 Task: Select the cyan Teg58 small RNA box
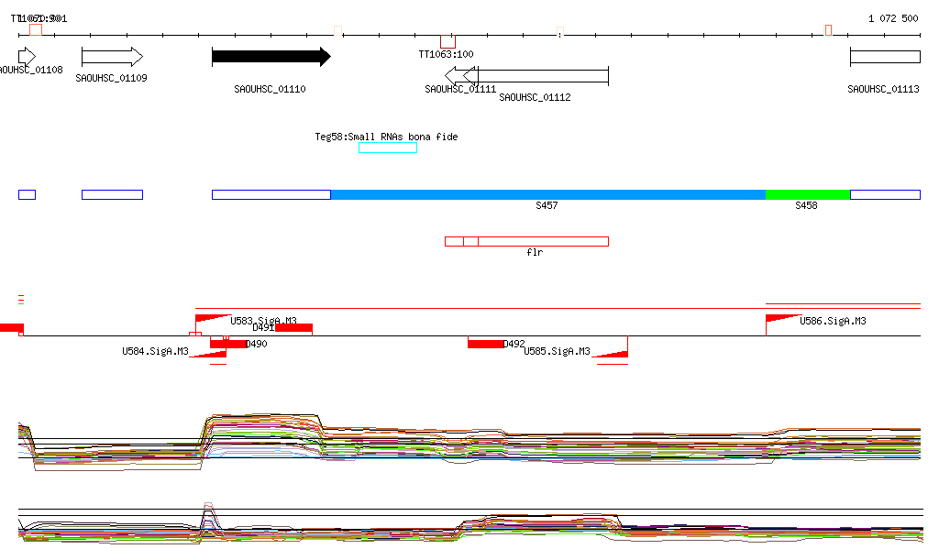[x=388, y=148]
